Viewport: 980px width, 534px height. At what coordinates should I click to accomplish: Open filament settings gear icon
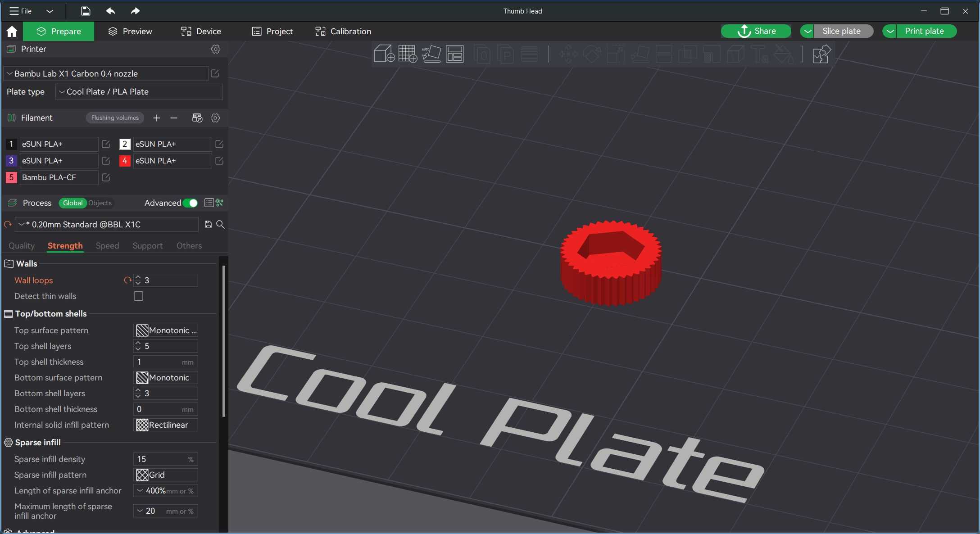click(x=215, y=118)
